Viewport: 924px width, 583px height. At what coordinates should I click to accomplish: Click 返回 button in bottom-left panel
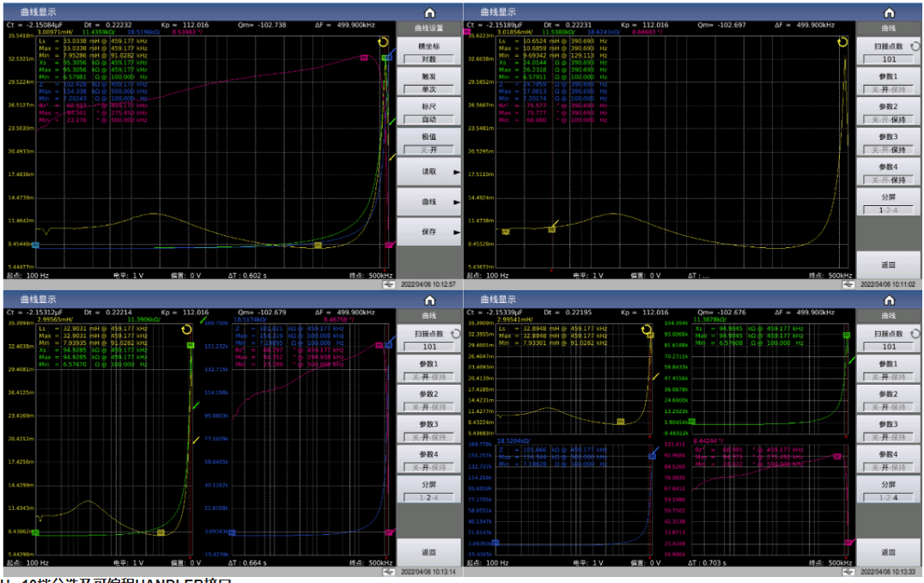429,552
